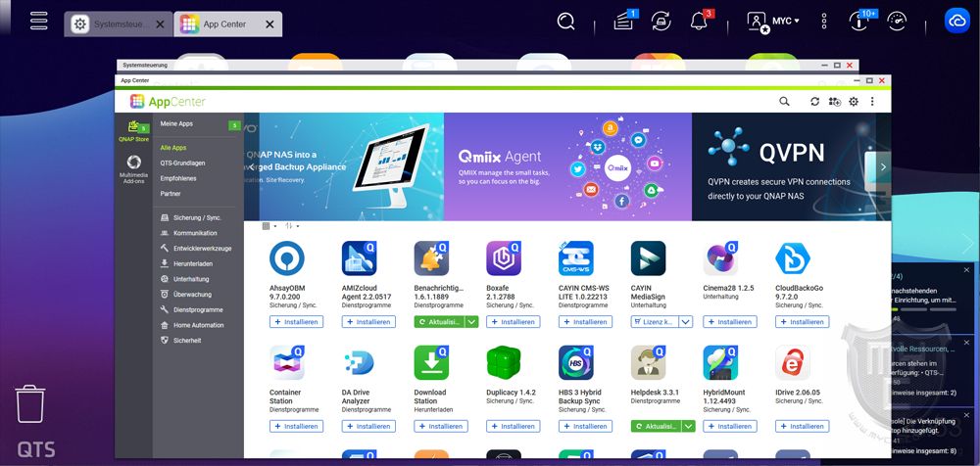Update the Benachrichtig... app
The height and width of the screenshot is (466, 980).
pyautogui.click(x=439, y=322)
